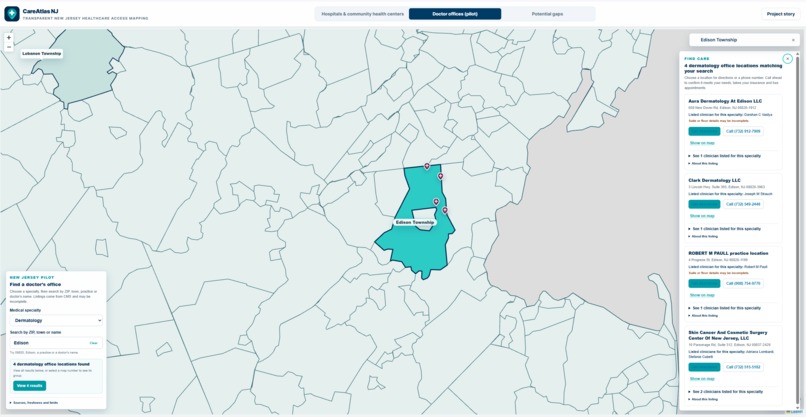Click the northernmost map pin in Edison Township
This screenshot has height=417, width=806.
tap(427, 166)
